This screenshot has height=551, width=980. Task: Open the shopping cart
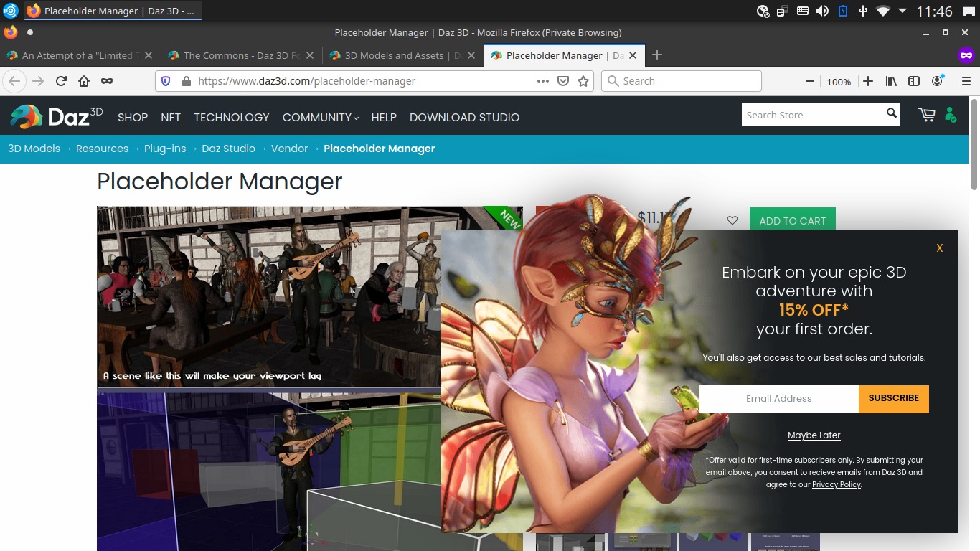pos(926,115)
